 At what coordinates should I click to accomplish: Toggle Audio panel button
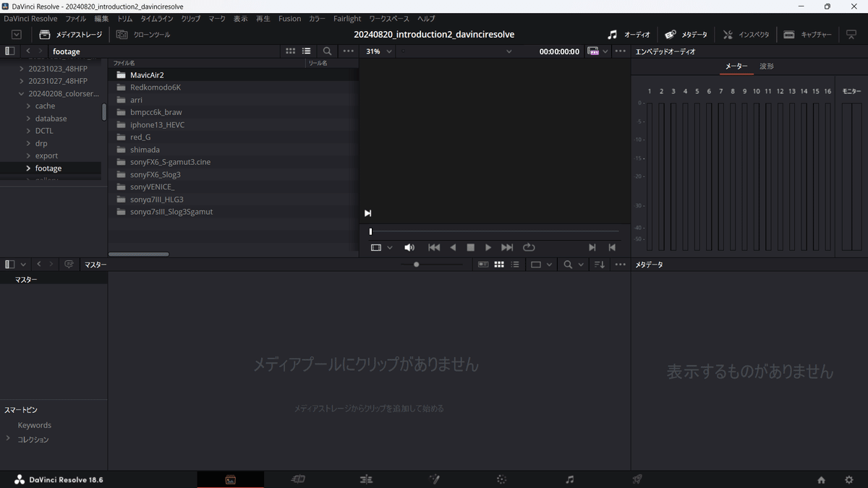[x=629, y=35]
